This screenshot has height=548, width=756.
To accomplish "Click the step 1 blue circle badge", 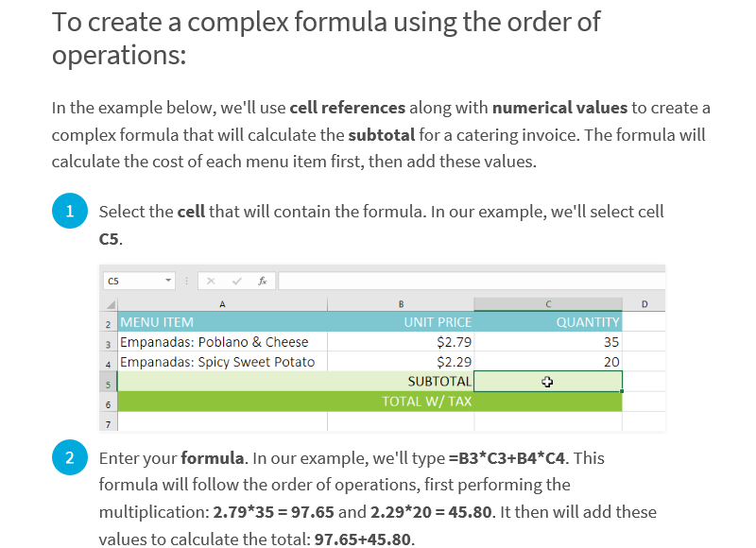I will click(70, 211).
